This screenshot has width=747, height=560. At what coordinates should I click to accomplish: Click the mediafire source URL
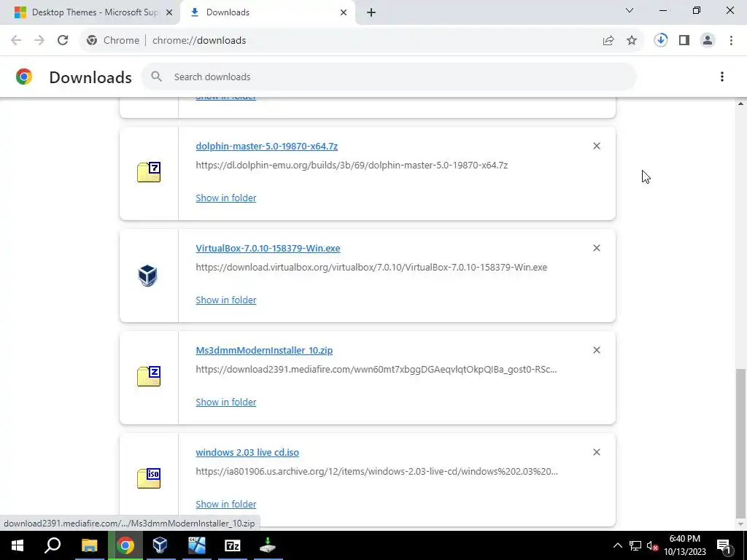pos(376,370)
